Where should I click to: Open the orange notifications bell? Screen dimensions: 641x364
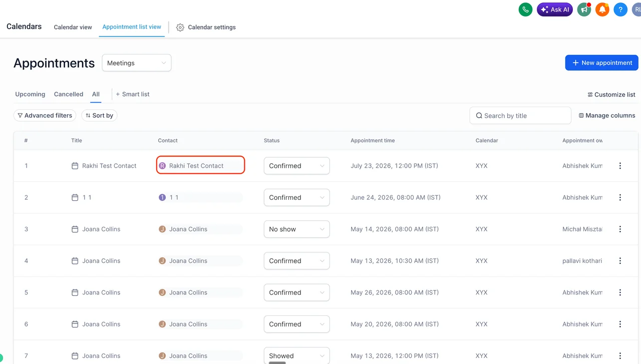tap(602, 10)
